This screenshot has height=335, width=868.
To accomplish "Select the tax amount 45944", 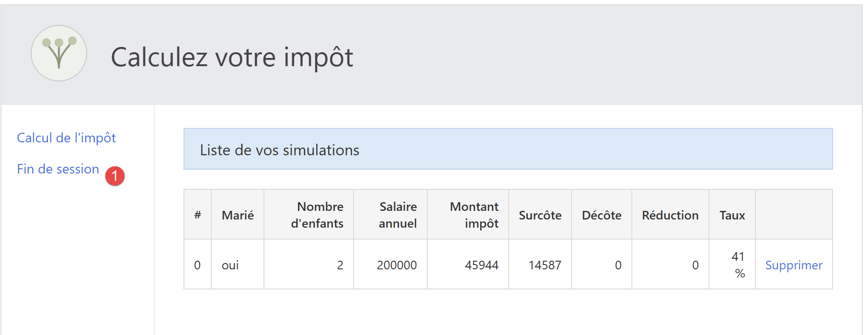I will tap(481, 265).
